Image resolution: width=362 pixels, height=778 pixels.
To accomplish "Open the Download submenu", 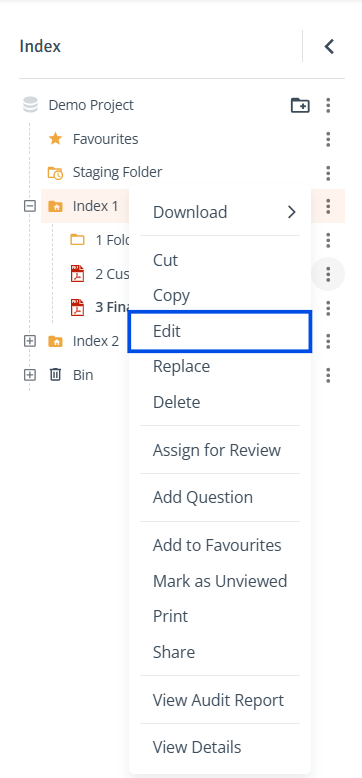I will [x=220, y=212].
